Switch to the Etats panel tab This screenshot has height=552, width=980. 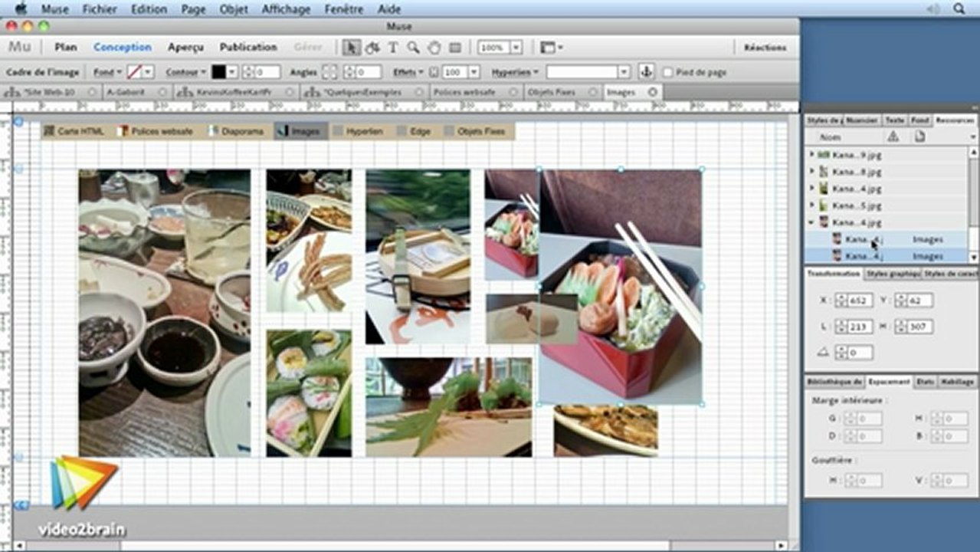tap(926, 381)
